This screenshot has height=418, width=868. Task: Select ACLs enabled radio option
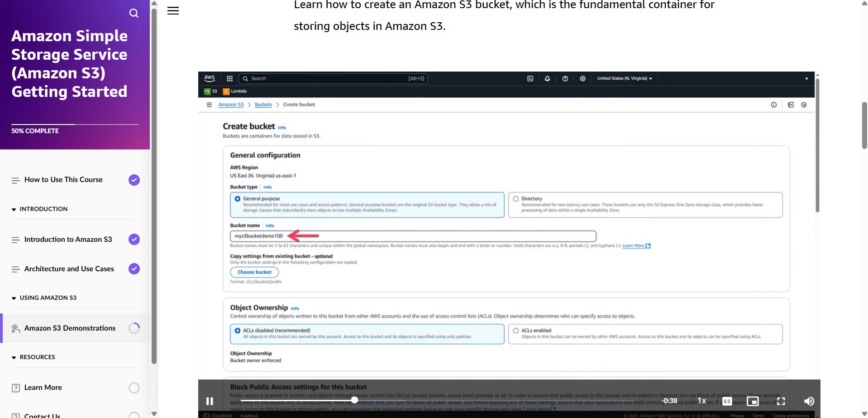click(x=515, y=331)
